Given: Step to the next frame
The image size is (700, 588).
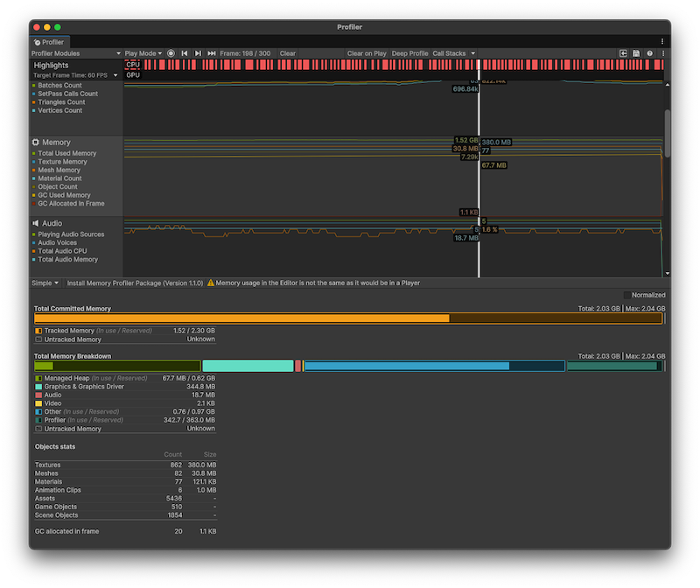Looking at the screenshot, I should click(x=199, y=53).
